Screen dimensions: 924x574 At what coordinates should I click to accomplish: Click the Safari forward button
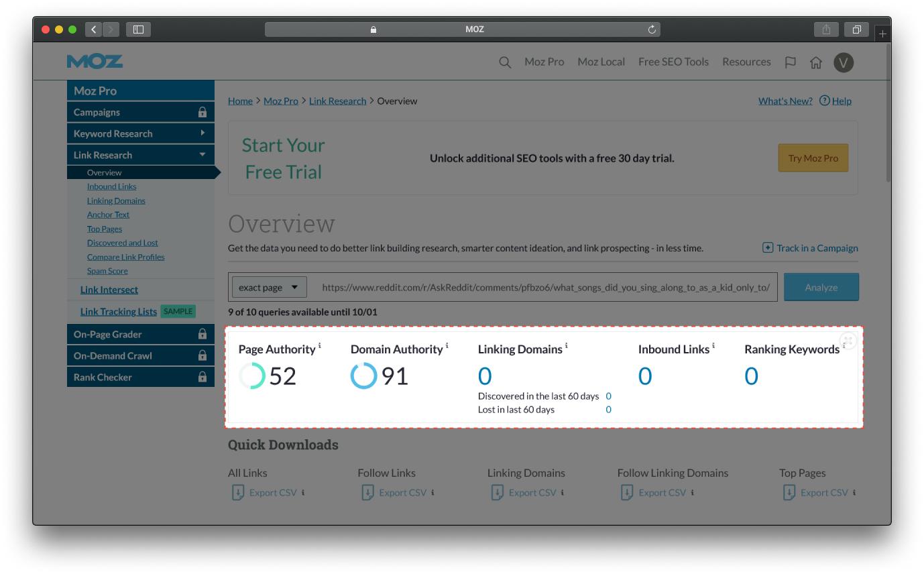pyautogui.click(x=111, y=30)
